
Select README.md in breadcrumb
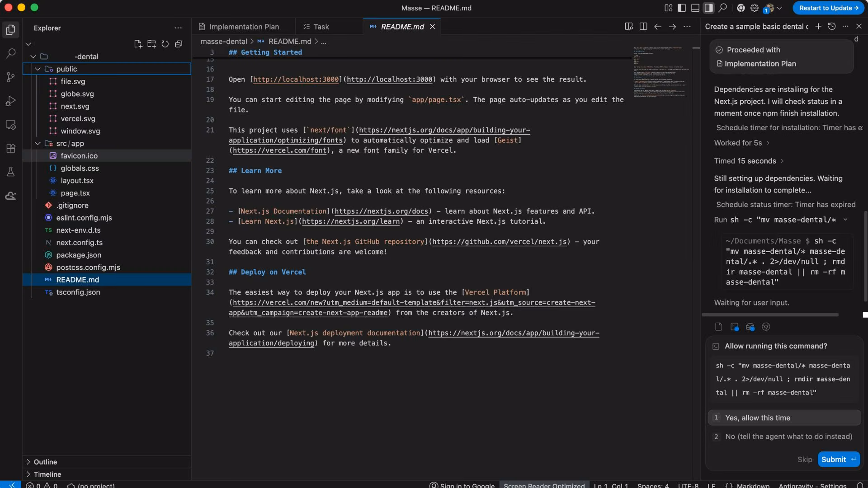click(x=289, y=42)
